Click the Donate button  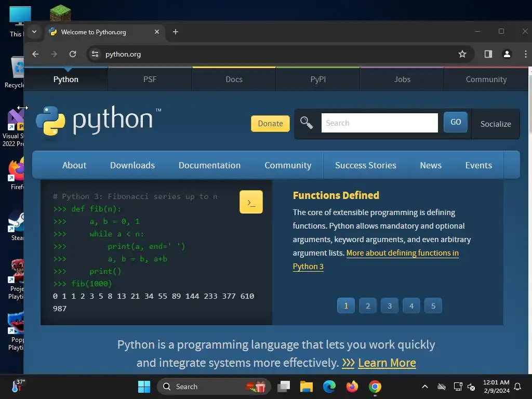pyautogui.click(x=270, y=124)
